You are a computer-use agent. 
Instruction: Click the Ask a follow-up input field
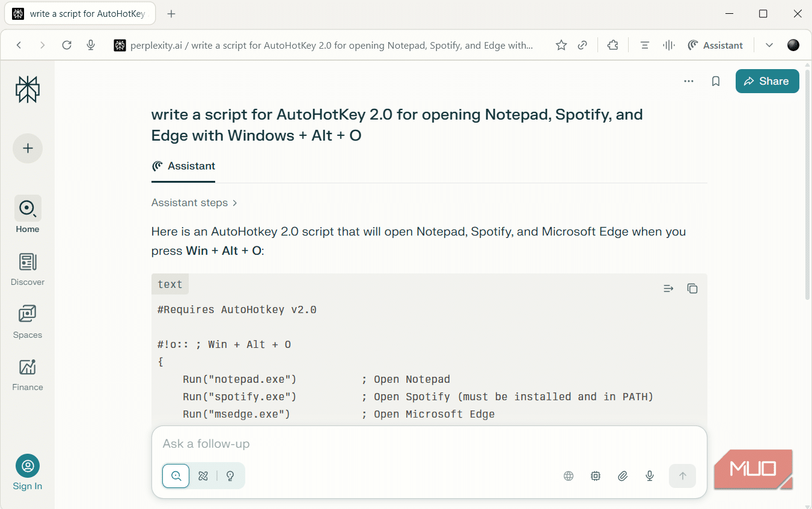(429, 444)
